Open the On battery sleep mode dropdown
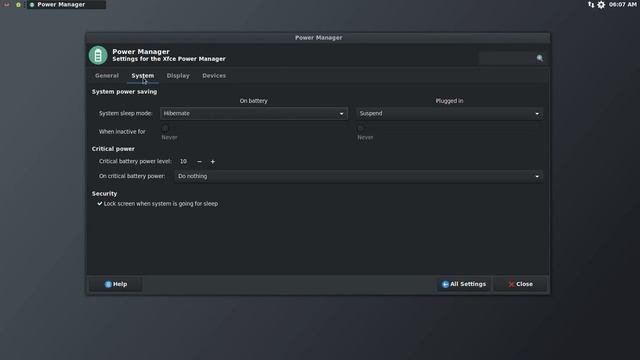Viewport: 640px width, 360px height. (253, 113)
